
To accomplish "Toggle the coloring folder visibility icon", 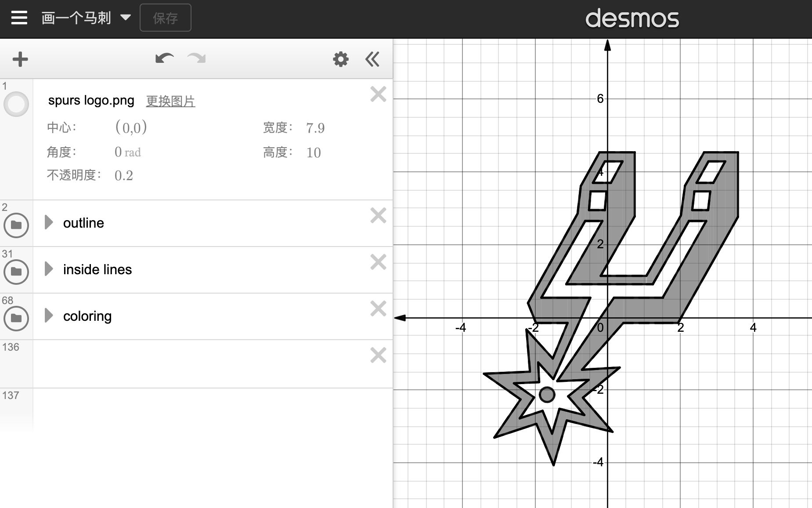I will [x=16, y=318].
